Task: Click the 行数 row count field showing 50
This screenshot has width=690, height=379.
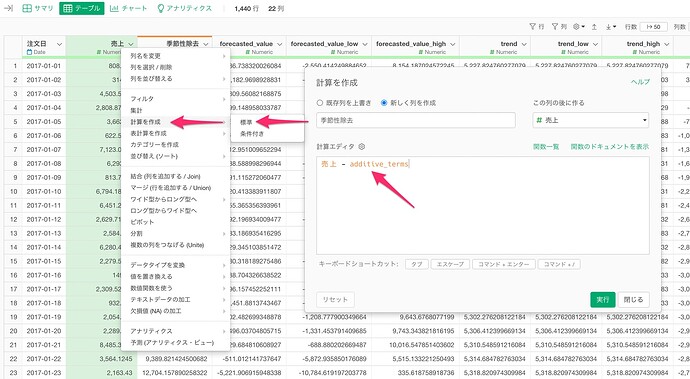Action: pyautogui.click(x=653, y=27)
